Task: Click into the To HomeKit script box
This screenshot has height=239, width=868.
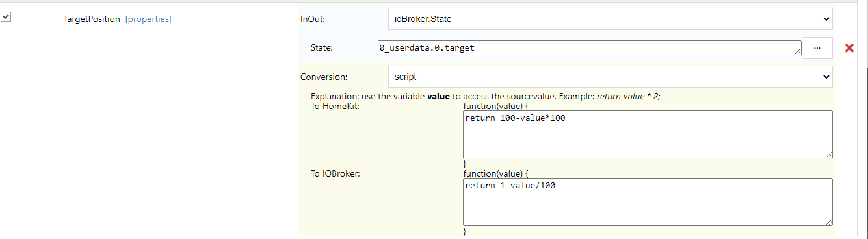Action: (x=648, y=134)
